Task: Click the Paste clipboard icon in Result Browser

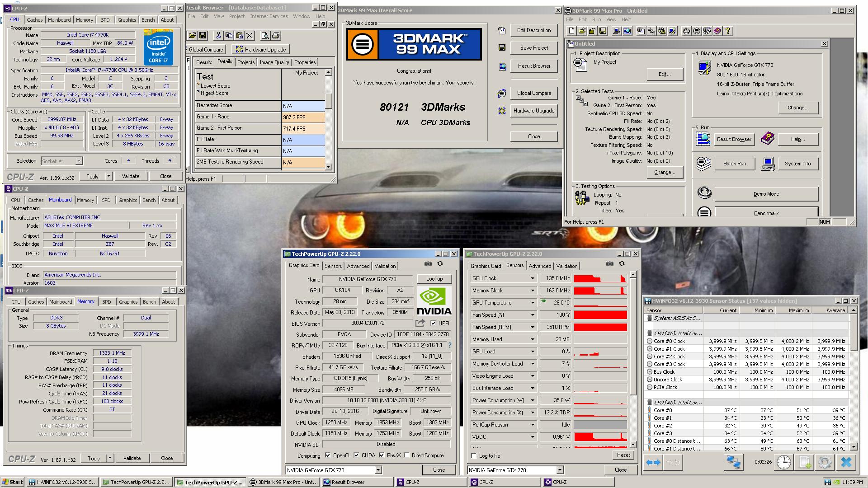Action: (x=239, y=35)
